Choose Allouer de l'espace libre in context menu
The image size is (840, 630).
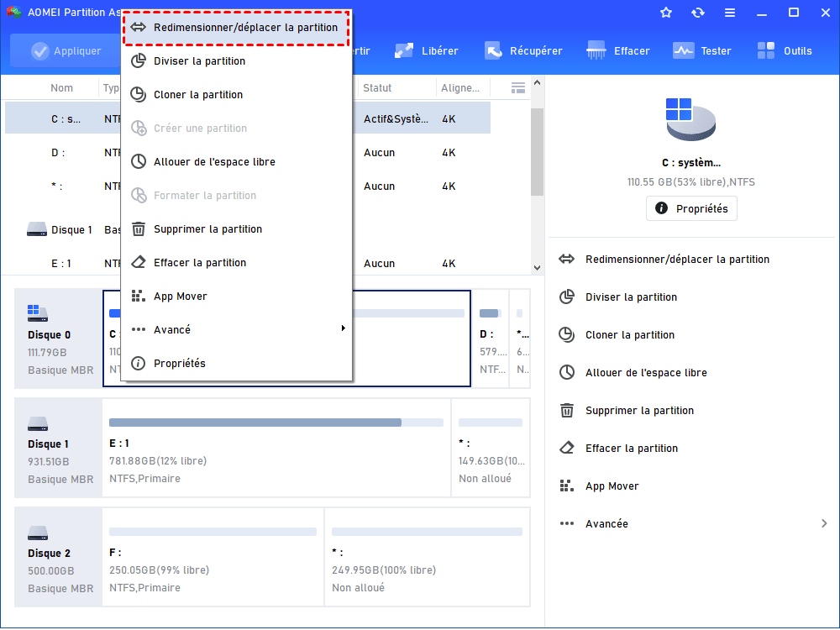coord(236,162)
